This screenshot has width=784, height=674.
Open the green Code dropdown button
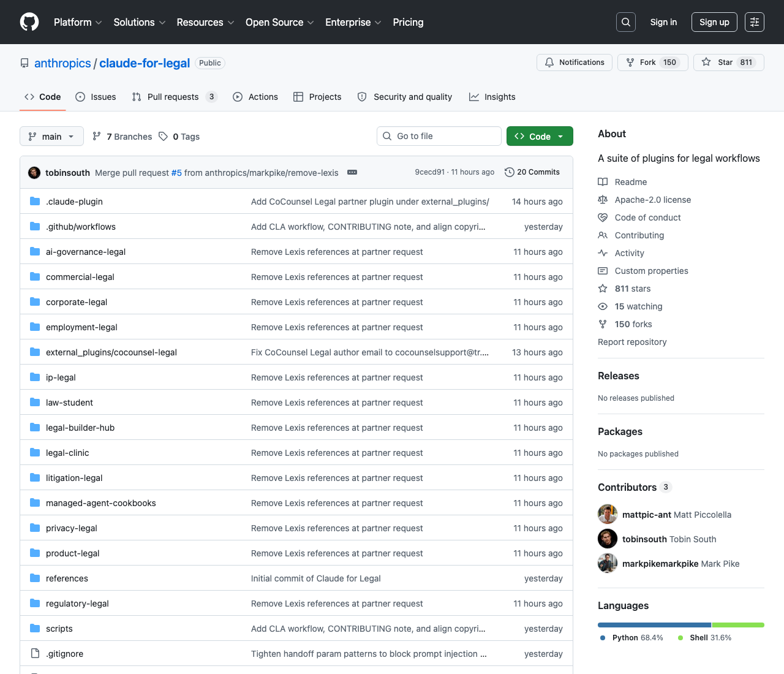coord(540,136)
